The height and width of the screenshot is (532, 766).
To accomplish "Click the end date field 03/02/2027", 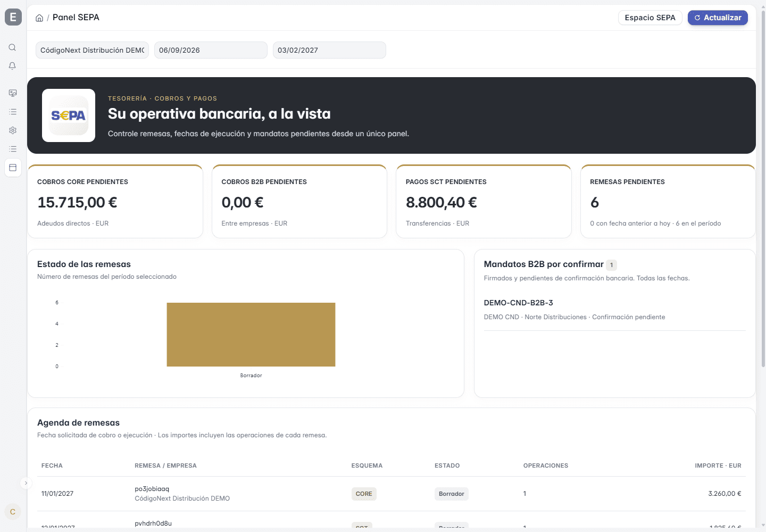I will coord(329,50).
